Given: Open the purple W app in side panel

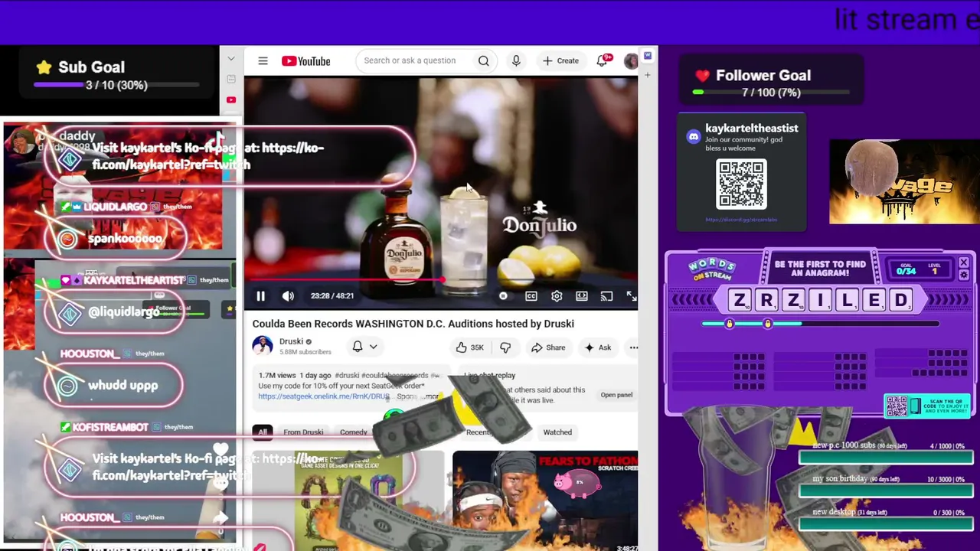Looking at the screenshot, I should click(648, 55).
